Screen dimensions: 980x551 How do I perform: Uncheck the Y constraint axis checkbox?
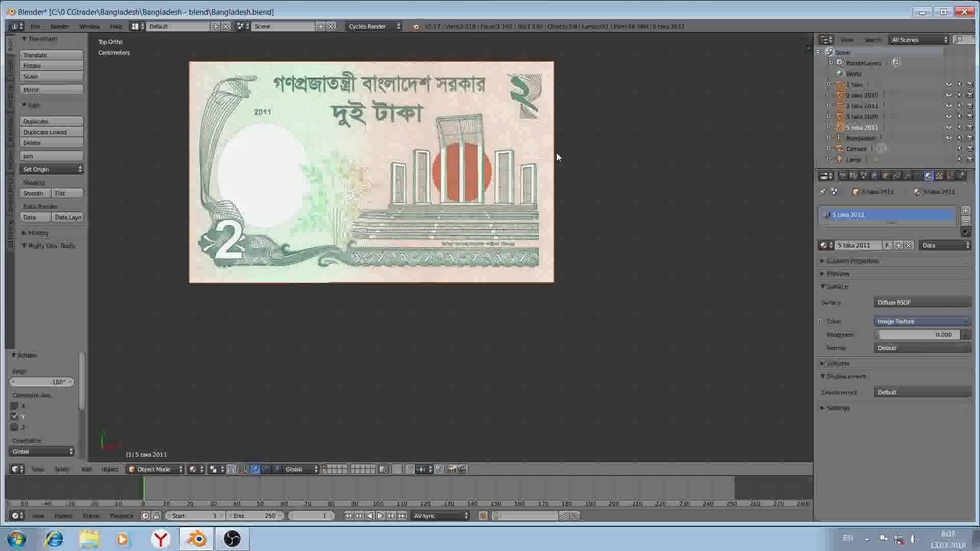[14, 416]
